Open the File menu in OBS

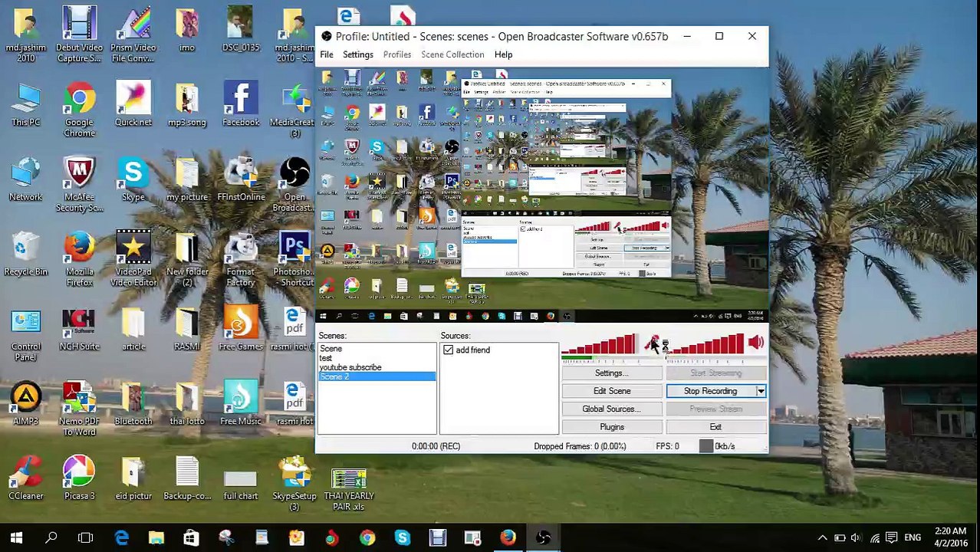(327, 54)
